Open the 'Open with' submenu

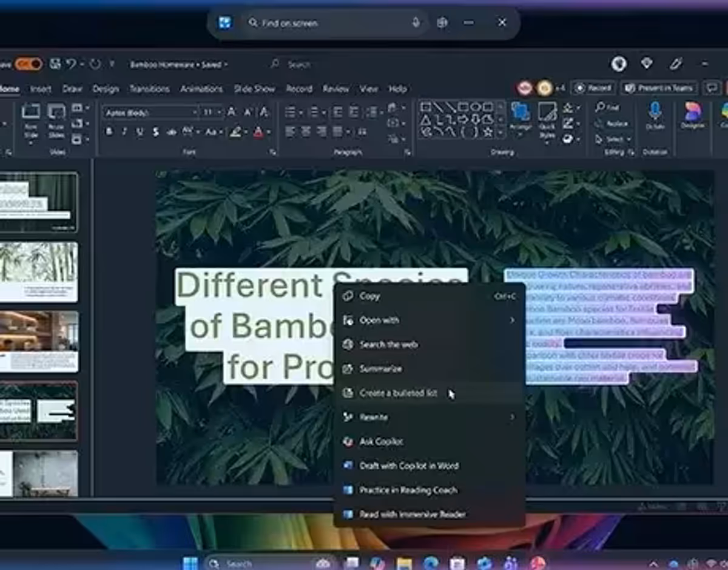pyautogui.click(x=429, y=321)
